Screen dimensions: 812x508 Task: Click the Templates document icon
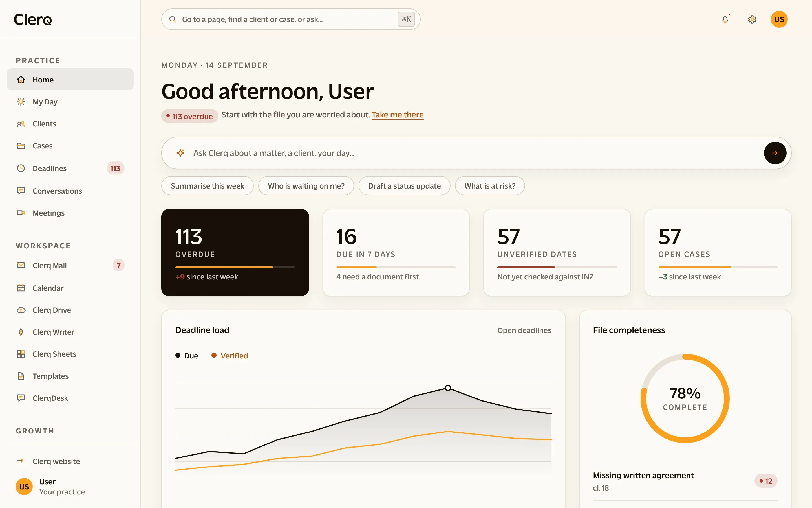click(x=21, y=376)
